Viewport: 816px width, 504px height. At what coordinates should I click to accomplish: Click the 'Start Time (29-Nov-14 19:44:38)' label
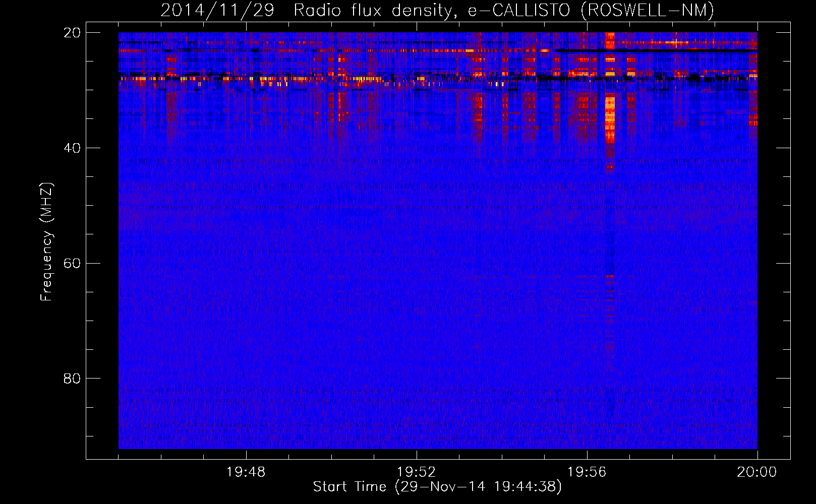tap(437, 487)
